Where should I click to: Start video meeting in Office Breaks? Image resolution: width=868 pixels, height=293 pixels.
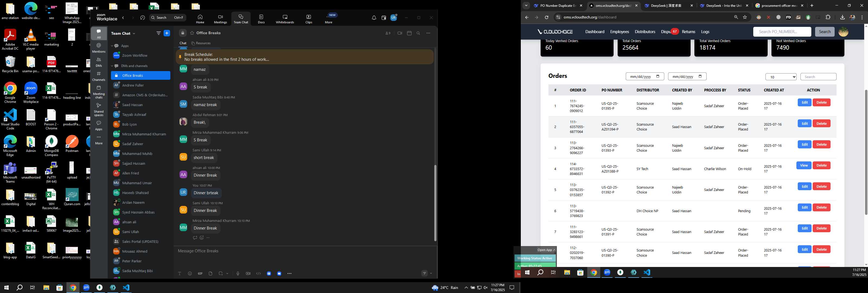point(400,33)
